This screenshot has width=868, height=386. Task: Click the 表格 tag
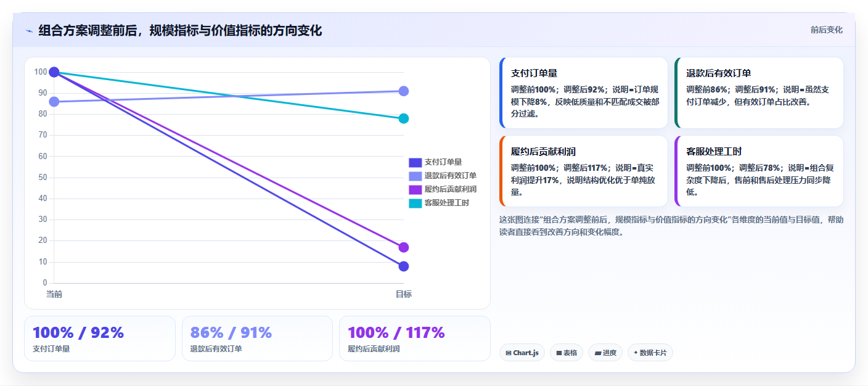tap(566, 353)
